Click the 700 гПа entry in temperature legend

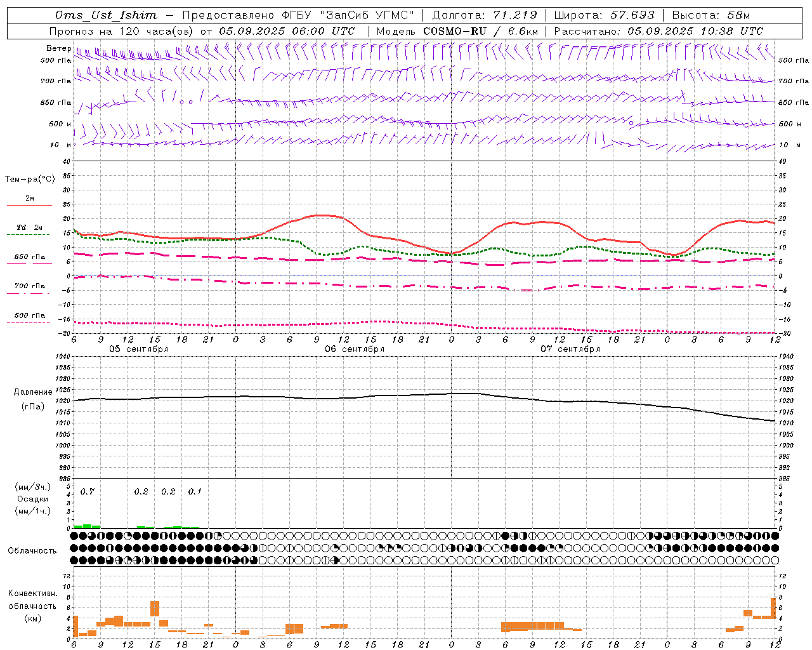pos(30,286)
